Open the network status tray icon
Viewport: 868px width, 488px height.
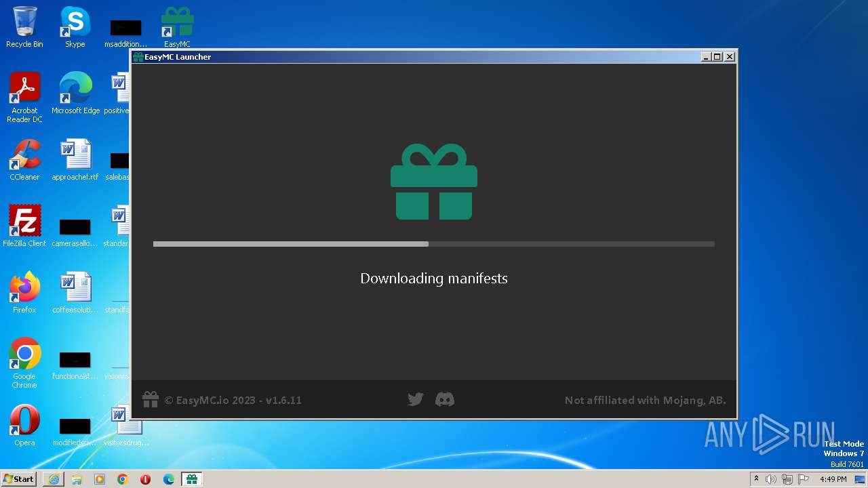pyautogui.click(x=787, y=479)
